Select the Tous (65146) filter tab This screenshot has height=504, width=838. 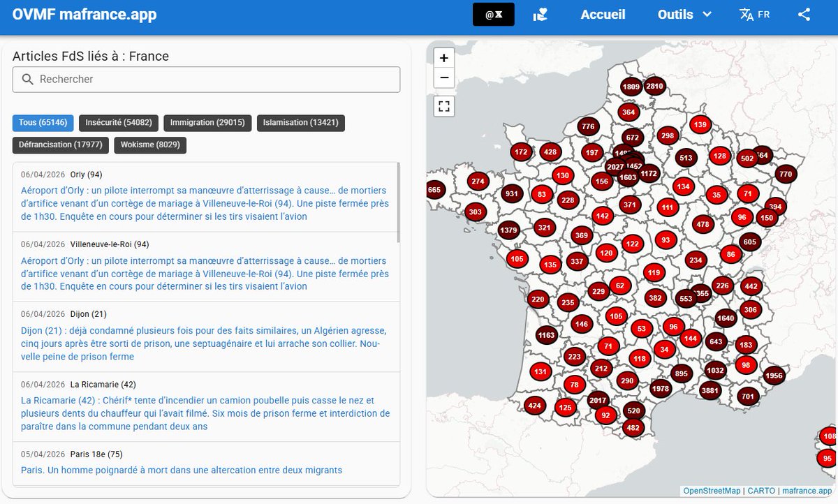pos(43,123)
